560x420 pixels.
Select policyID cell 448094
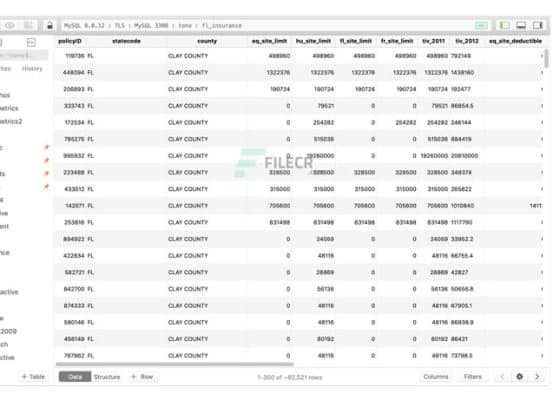[74, 72]
